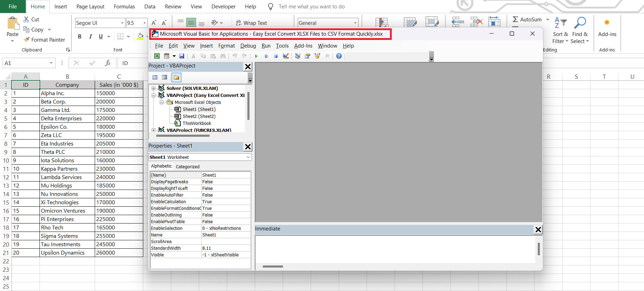This screenshot has height=291, width=644.
Task: Collapse the Microsoft Excel Objects folder
Action: (x=161, y=102)
